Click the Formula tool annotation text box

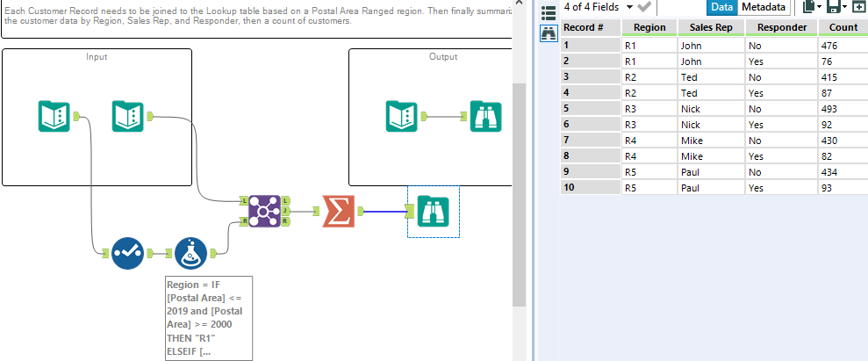[x=209, y=318]
